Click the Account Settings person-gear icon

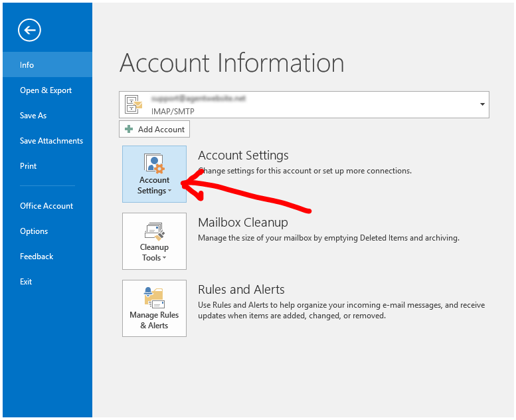(154, 163)
